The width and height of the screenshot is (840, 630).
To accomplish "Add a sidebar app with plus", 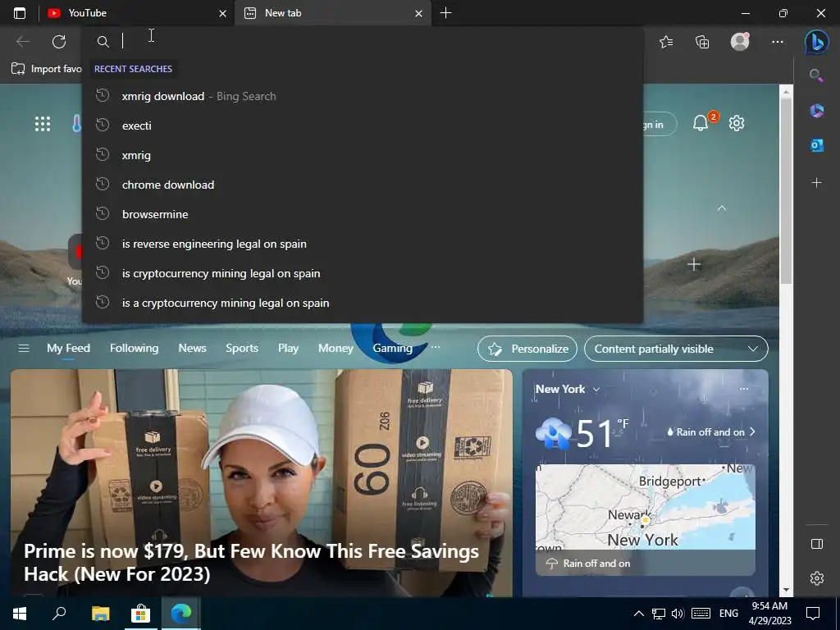I will 816,183.
